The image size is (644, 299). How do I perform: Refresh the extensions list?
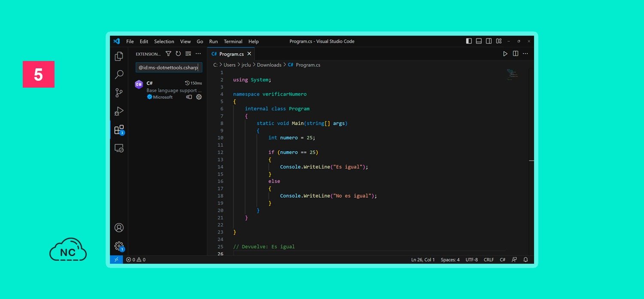coord(178,54)
